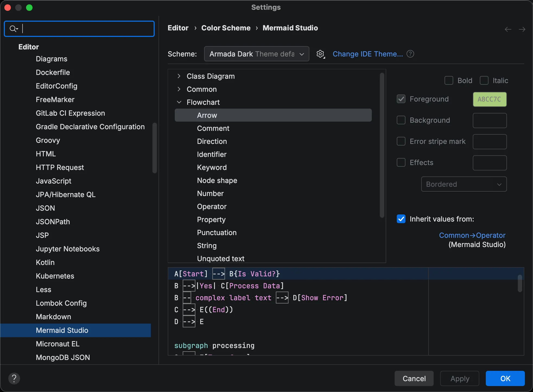Screen dimensions: 533x392
Task: Click the forward navigation arrow
Action: point(522,29)
